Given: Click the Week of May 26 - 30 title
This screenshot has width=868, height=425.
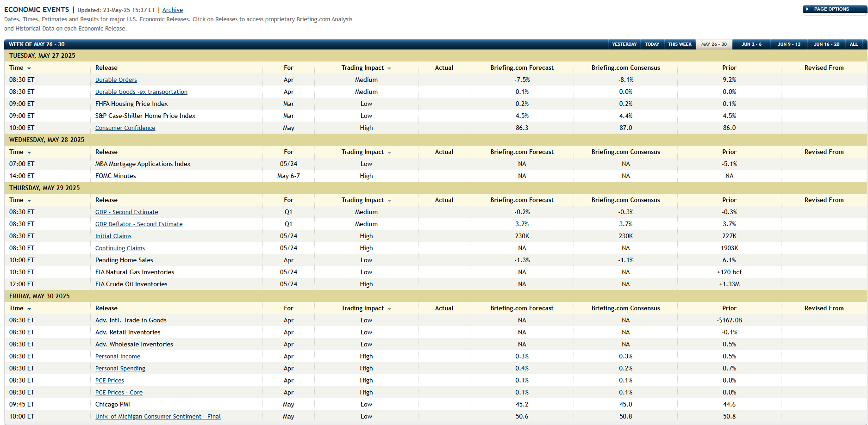Looking at the screenshot, I should click(37, 44).
